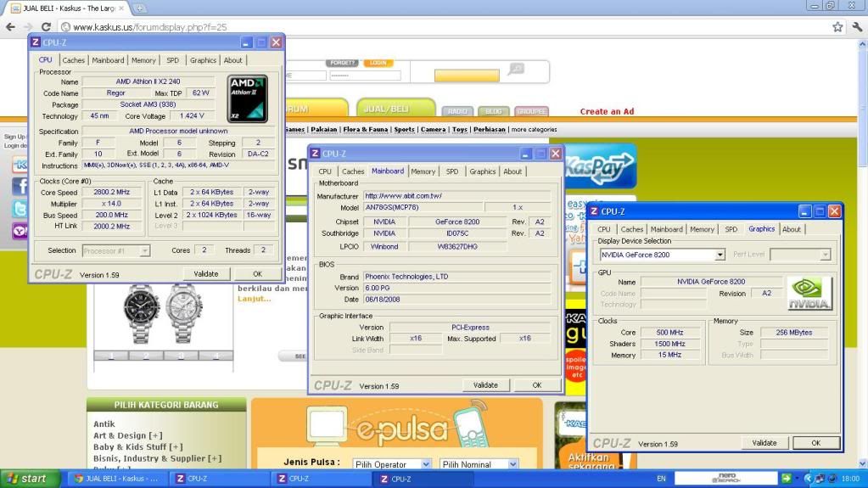868x488 pixels.
Task: Click the AMD Athlon II processor logo
Action: (248, 98)
